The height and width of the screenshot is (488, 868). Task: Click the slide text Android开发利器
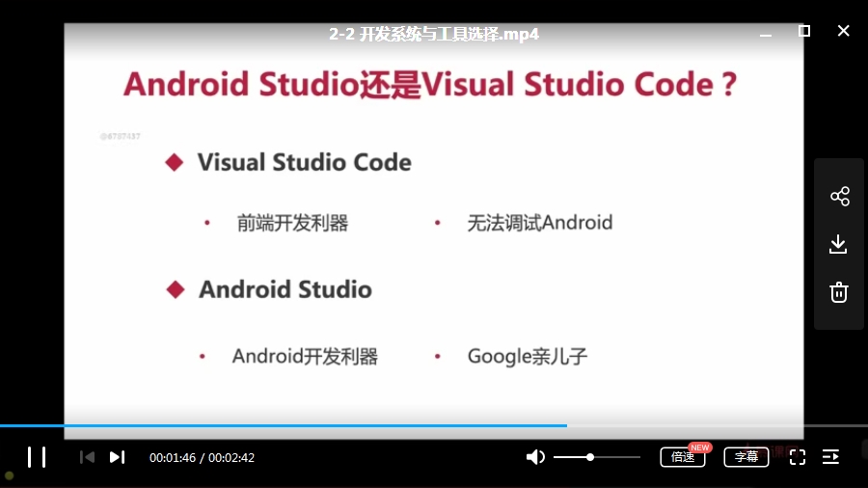coord(305,356)
